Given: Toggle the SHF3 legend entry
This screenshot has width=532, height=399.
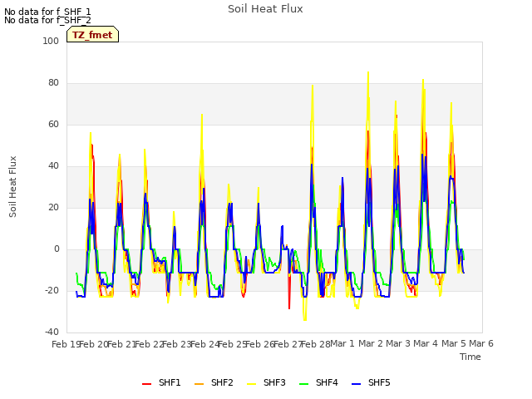Looking at the screenshot, I should pyautogui.click(x=266, y=382).
